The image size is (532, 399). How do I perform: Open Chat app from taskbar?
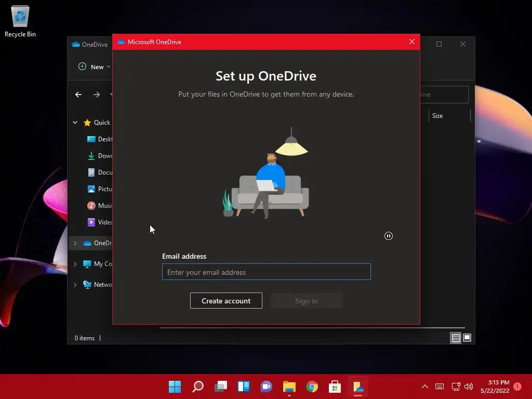tap(267, 387)
